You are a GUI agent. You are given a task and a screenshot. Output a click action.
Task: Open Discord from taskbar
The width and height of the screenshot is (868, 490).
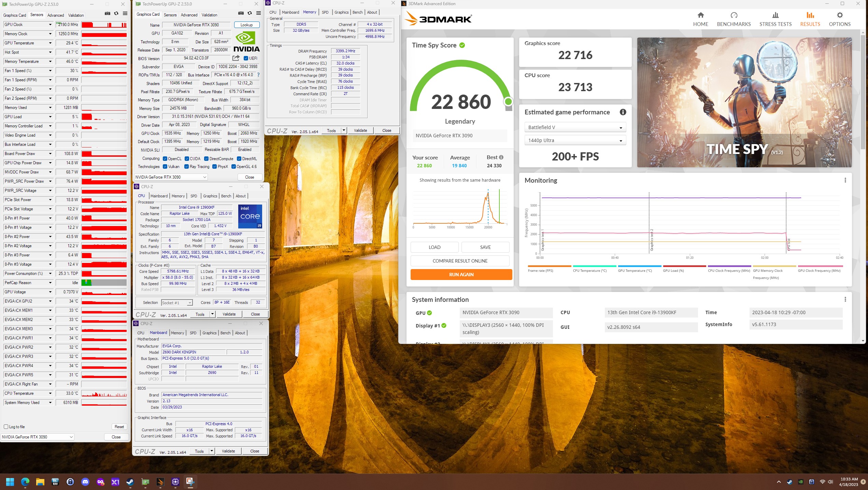coord(85,482)
